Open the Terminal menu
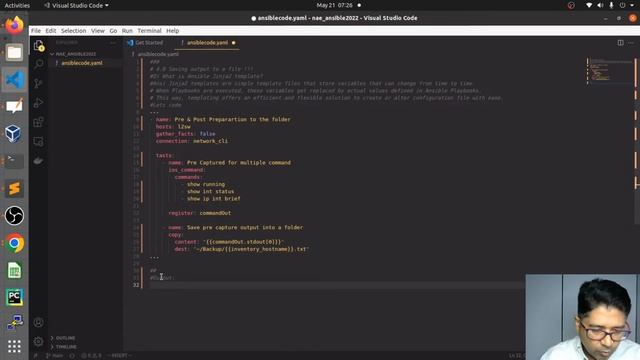This screenshot has width=640, height=360. 149,31
